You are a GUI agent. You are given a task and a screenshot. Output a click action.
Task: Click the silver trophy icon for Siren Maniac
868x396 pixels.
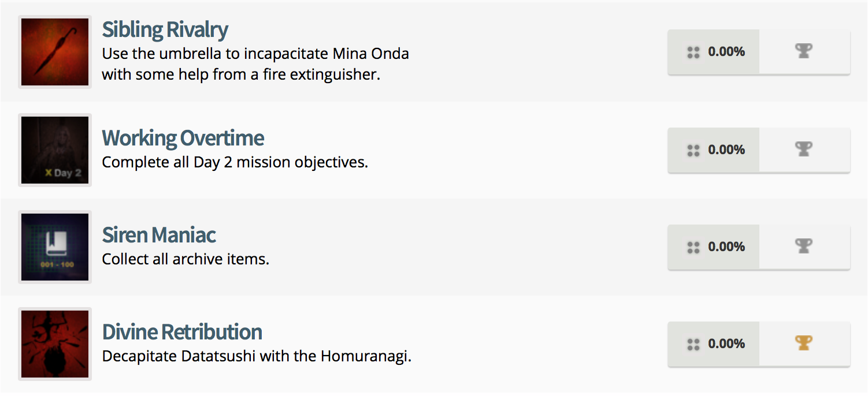[803, 247]
